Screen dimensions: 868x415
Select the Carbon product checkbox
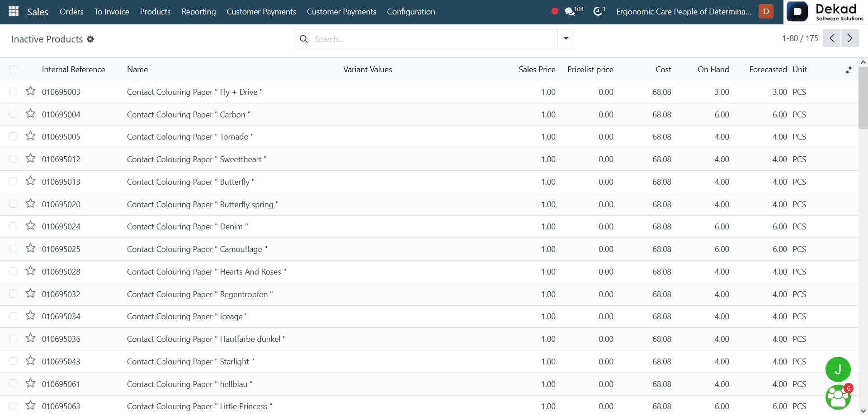point(13,114)
